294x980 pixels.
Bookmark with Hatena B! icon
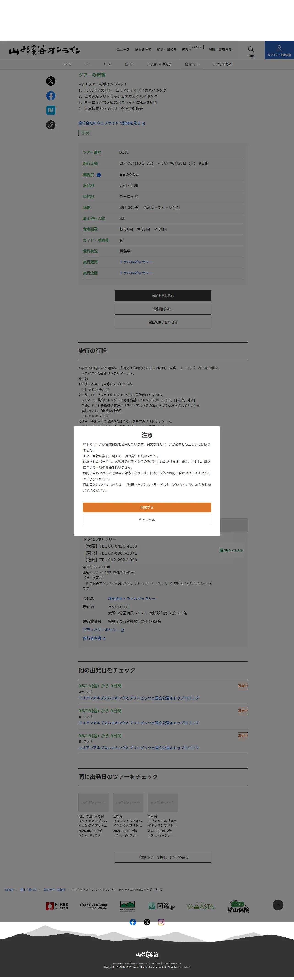point(51,110)
